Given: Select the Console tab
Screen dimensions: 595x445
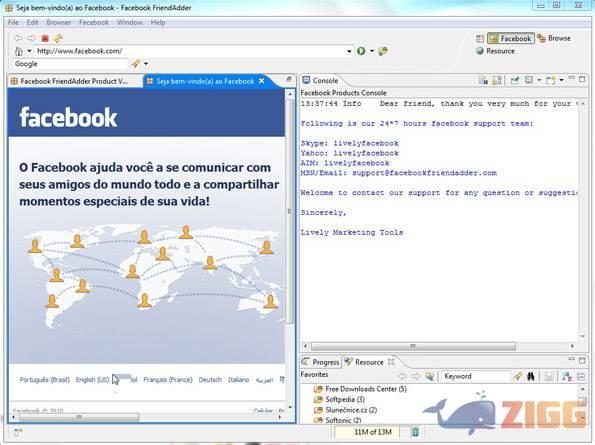Looking at the screenshot, I should click(321, 80).
